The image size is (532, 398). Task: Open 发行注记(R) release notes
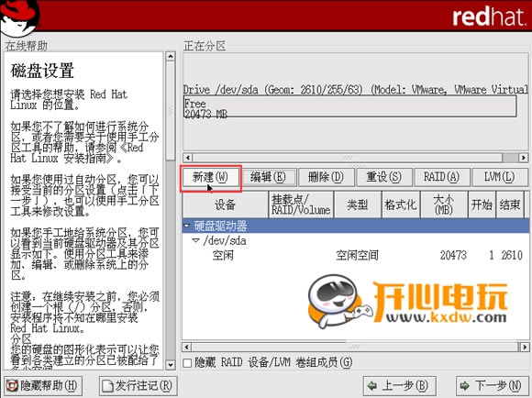coord(139,386)
